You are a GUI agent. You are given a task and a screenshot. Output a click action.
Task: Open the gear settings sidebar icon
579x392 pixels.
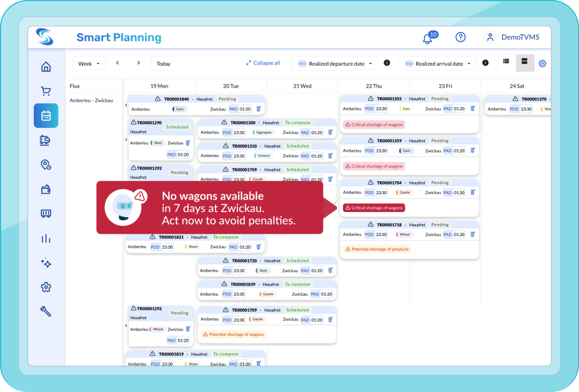[x=46, y=287]
